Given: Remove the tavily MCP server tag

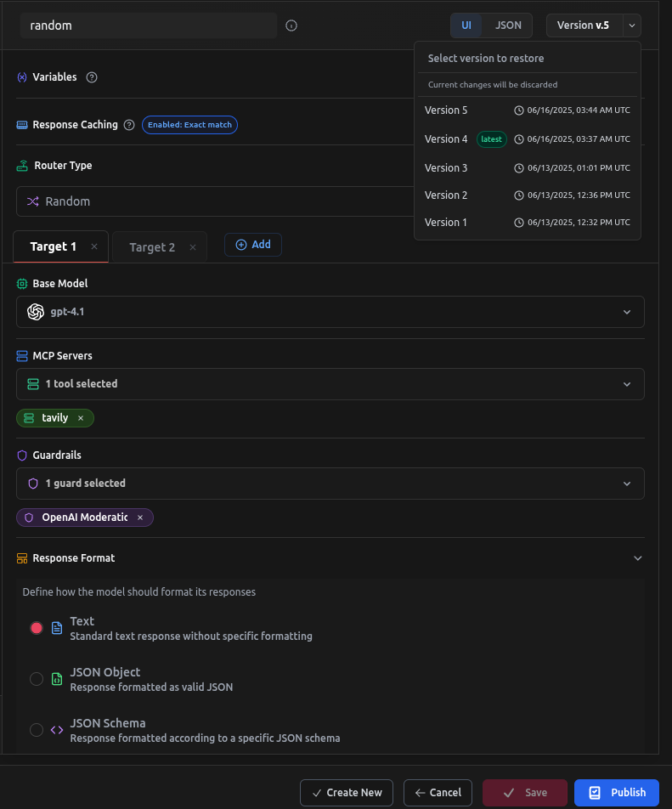Looking at the screenshot, I should pos(81,418).
